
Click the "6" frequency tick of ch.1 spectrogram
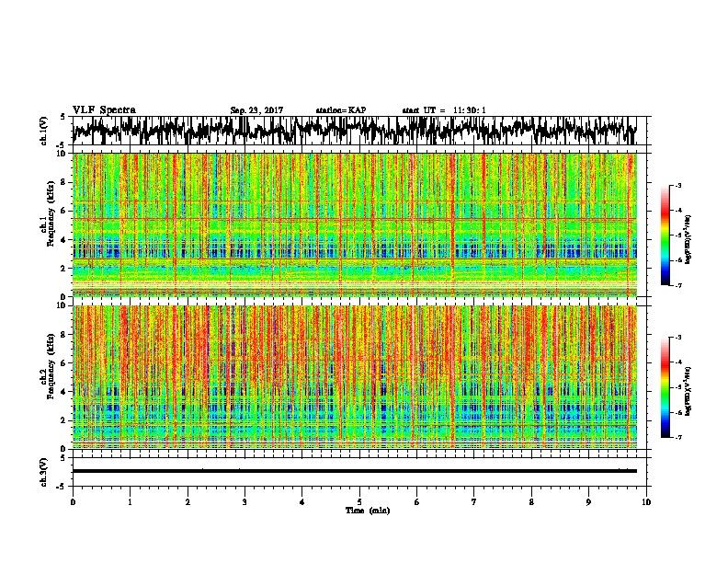click(x=65, y=211)
